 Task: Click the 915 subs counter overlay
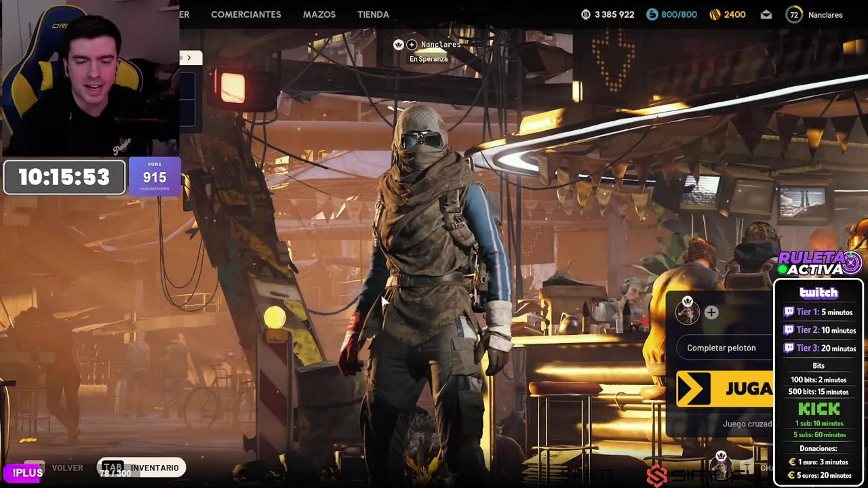pos(155,176)
